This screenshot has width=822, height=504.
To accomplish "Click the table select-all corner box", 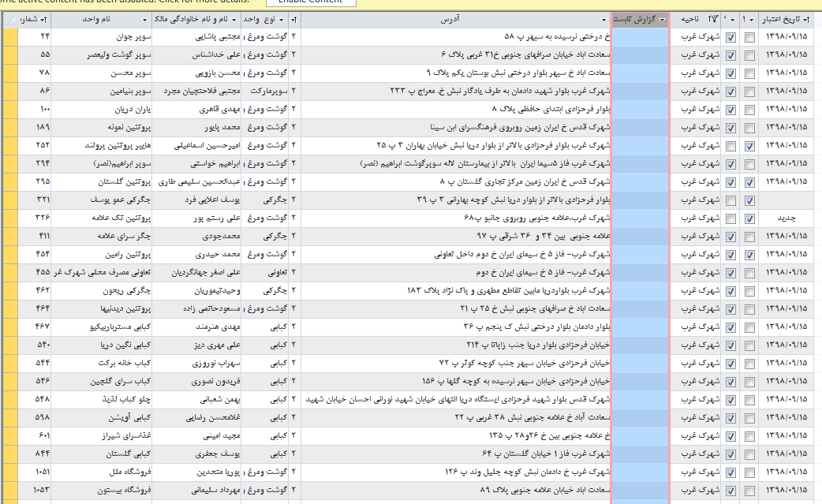I will tap(10, 20).
